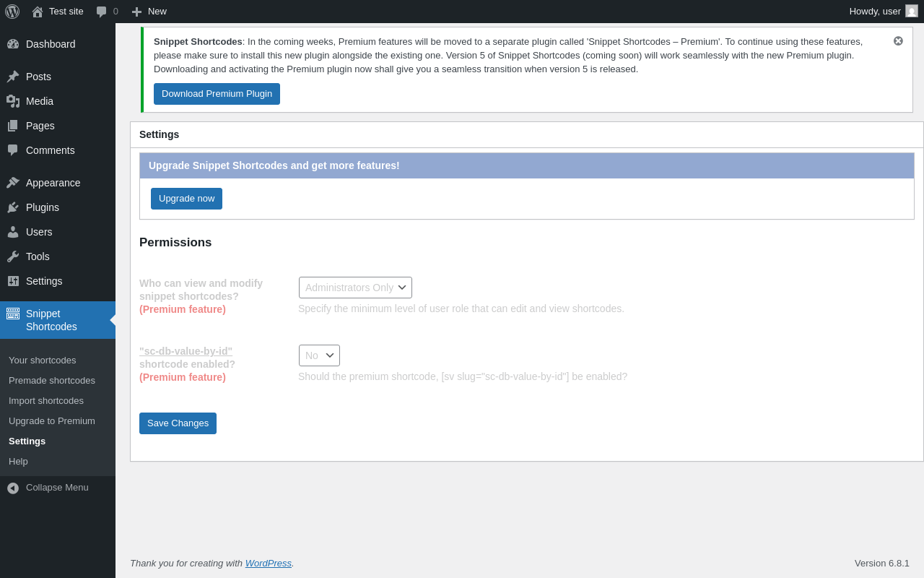
Task: Click the WordPress logo icon
Action: [12, 12]
